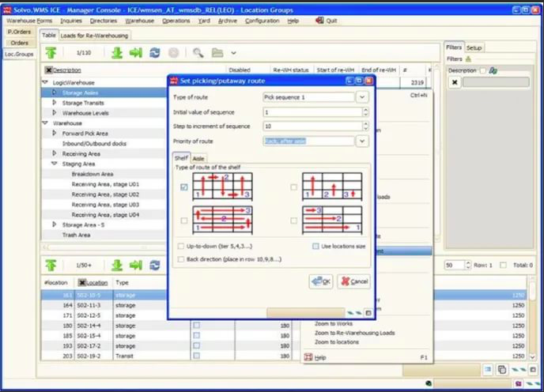
Task: Select the Trash Area tree row
Action: click(x=104, y=235)
